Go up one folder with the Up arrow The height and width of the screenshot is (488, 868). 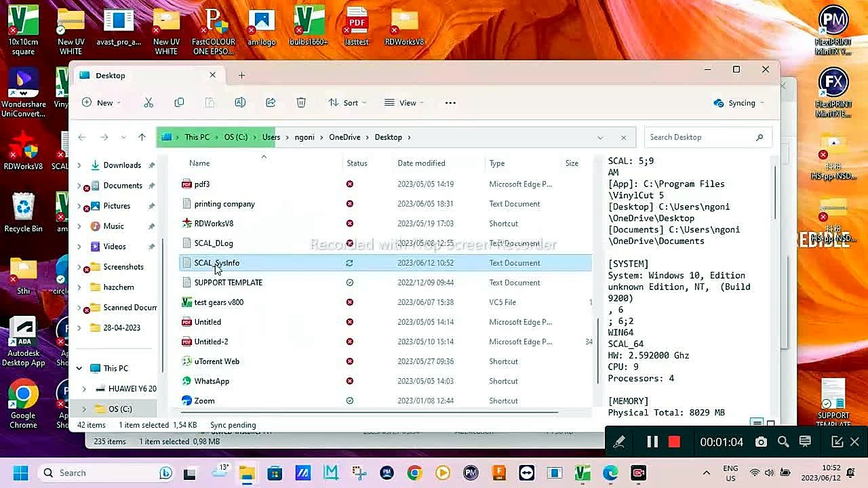pyautogui.click(x=142, y=137)
